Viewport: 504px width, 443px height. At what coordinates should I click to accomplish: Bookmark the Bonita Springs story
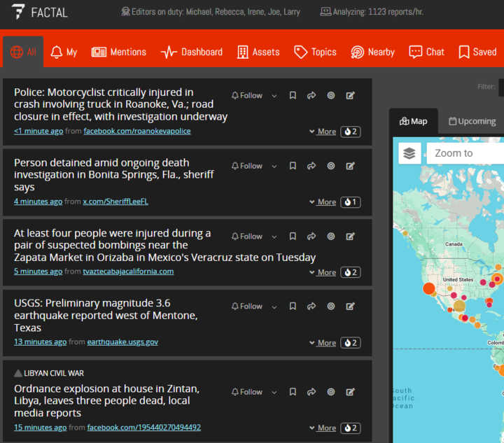click(293, 166)
